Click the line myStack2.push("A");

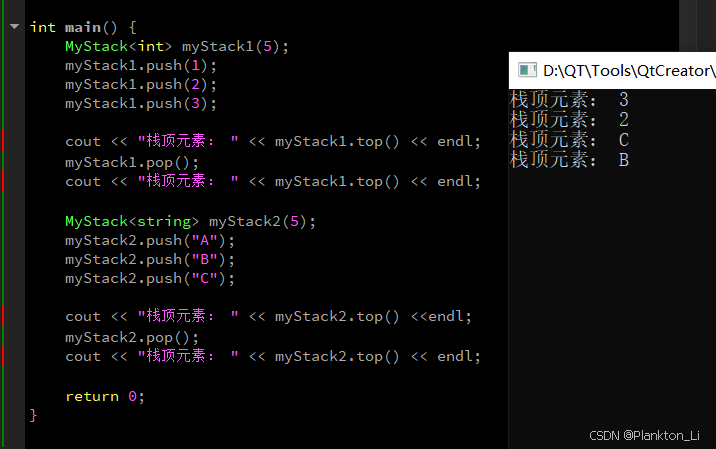(150, 241)
